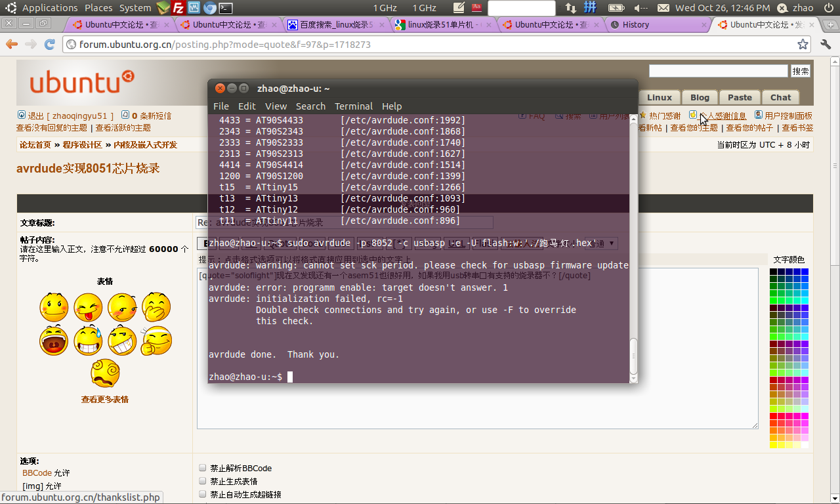Click the 搜索 search button

coord(801,71)
